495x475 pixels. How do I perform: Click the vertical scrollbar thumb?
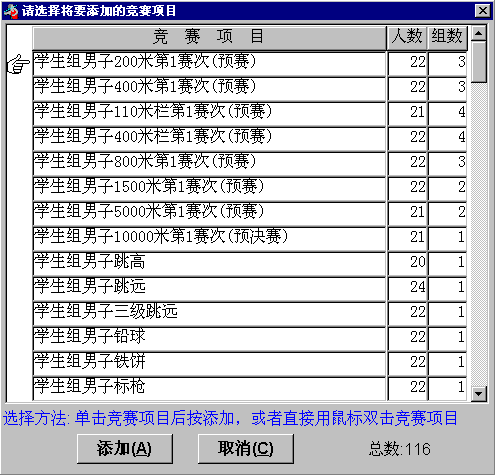click(x=479, y=62)
